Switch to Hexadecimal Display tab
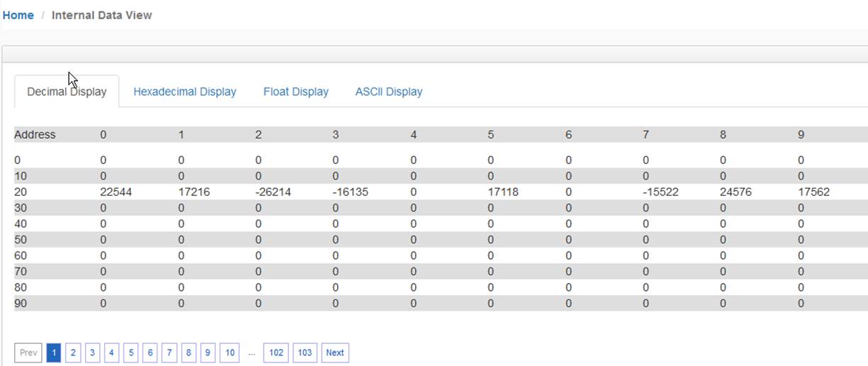Screen dimensions: 868x366 185,91
